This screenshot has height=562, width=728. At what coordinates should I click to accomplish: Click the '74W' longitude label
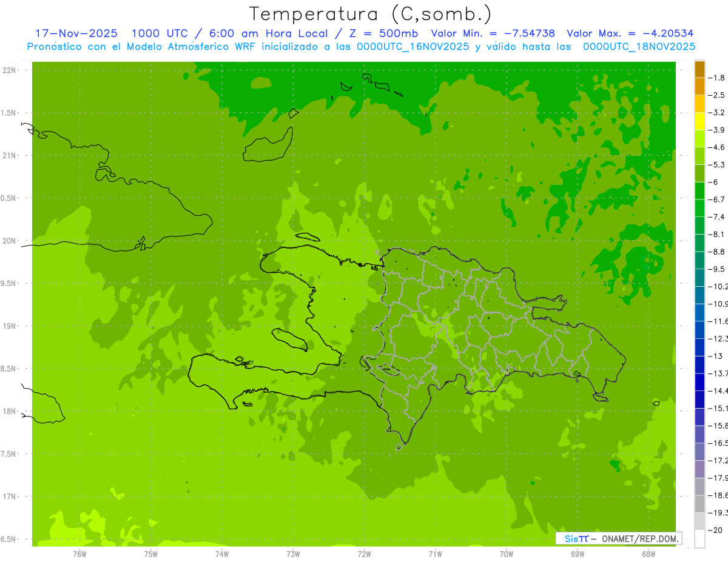(222, 554)
